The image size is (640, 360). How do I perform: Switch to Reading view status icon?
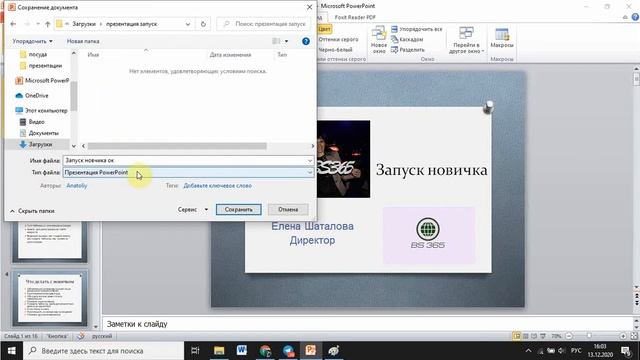(x=534, y=336)
